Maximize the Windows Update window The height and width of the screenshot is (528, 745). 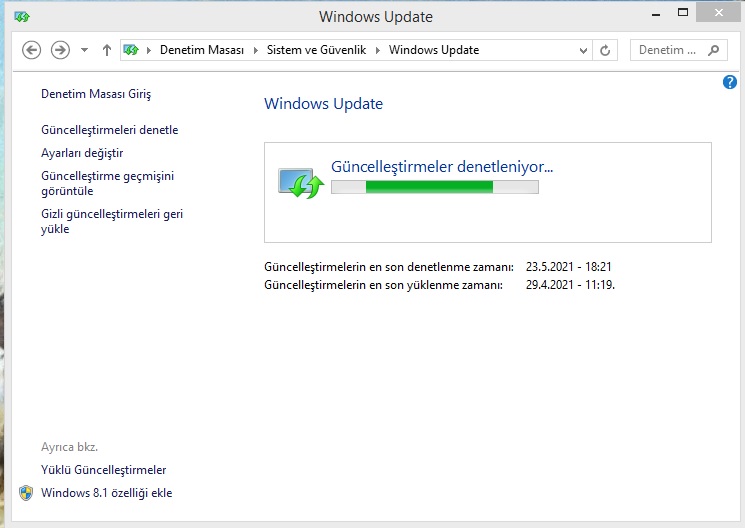[683, 13]
